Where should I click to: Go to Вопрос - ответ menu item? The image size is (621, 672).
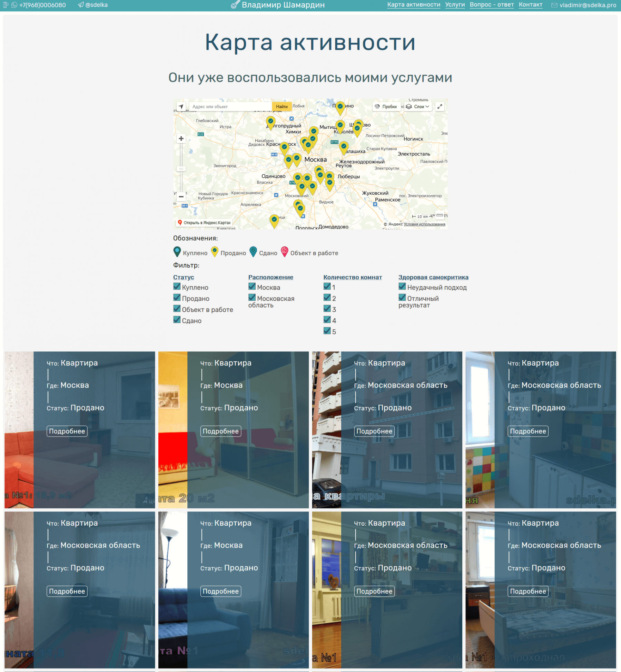pos(492,5)
